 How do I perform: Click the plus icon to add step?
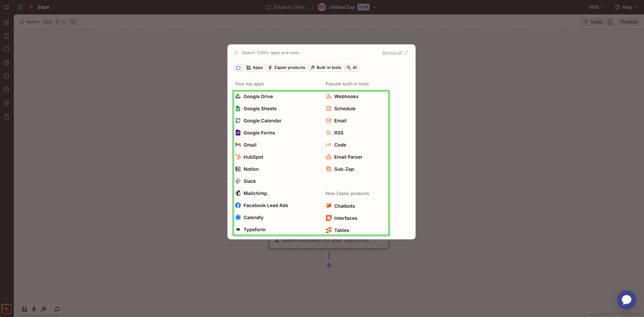click(x=329, y=266)
